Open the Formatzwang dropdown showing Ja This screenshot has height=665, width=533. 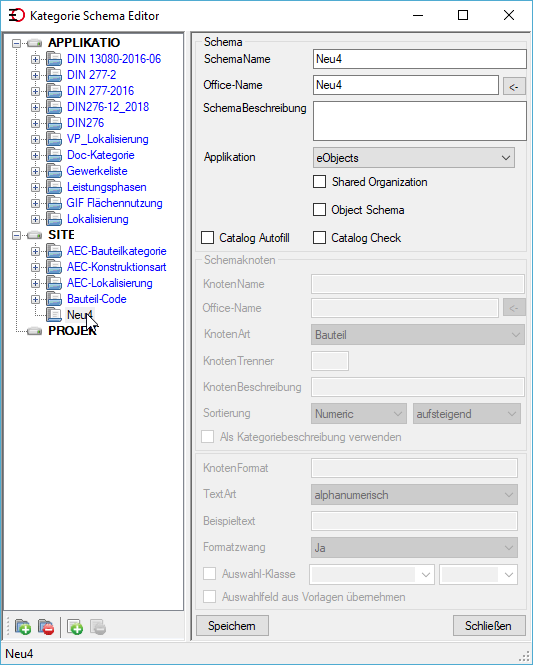point(414,548)
